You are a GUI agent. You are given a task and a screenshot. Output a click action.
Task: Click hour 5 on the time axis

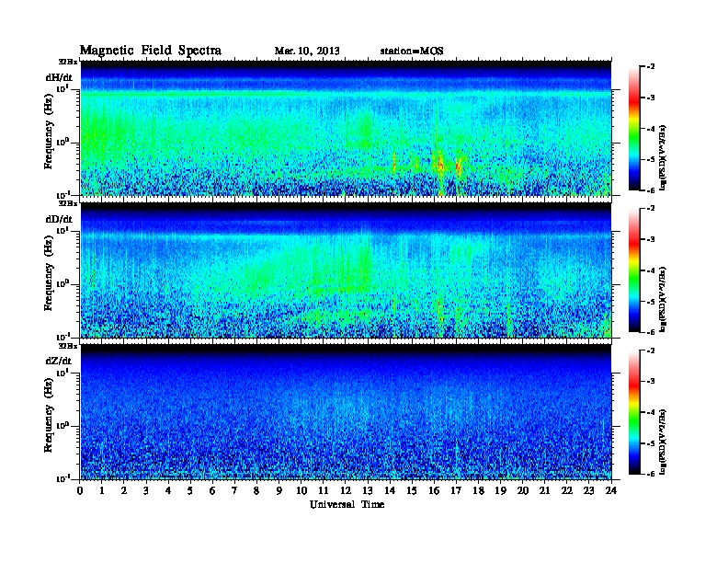[x=190, y=491]
